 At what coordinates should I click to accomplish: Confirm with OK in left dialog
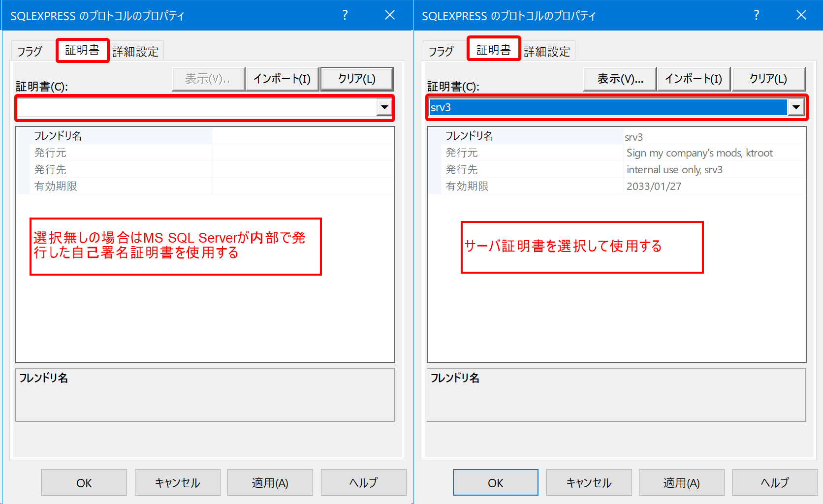pos(84,482)
